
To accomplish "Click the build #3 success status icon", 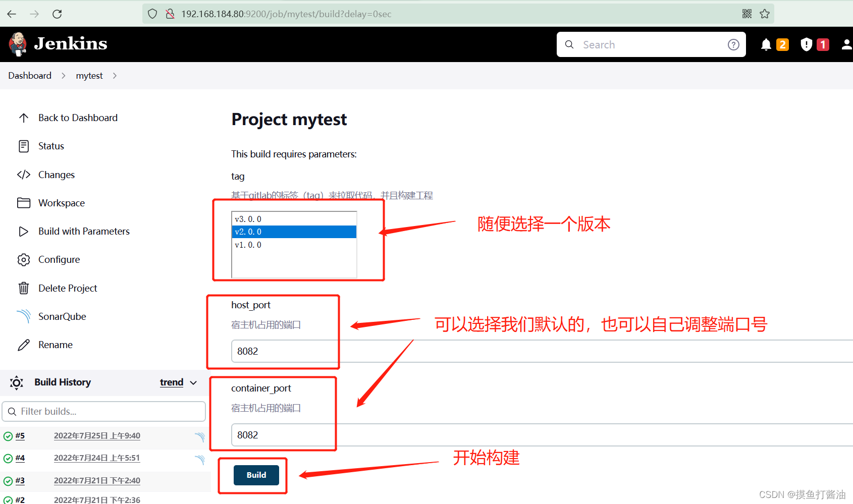I will 8,481.
